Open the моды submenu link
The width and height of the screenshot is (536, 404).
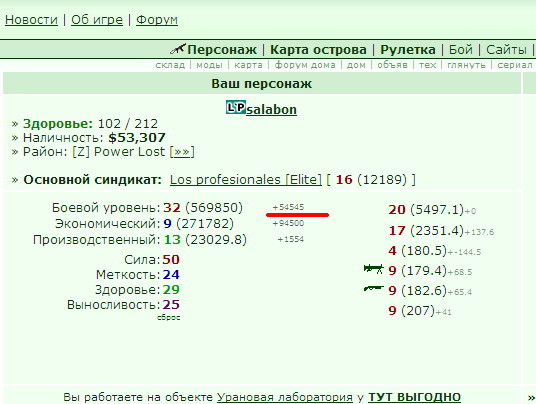(209, 65)
